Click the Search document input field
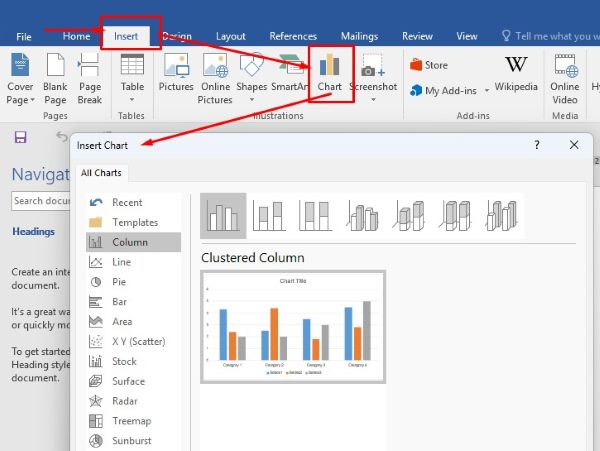 click(x=42, y=200)
